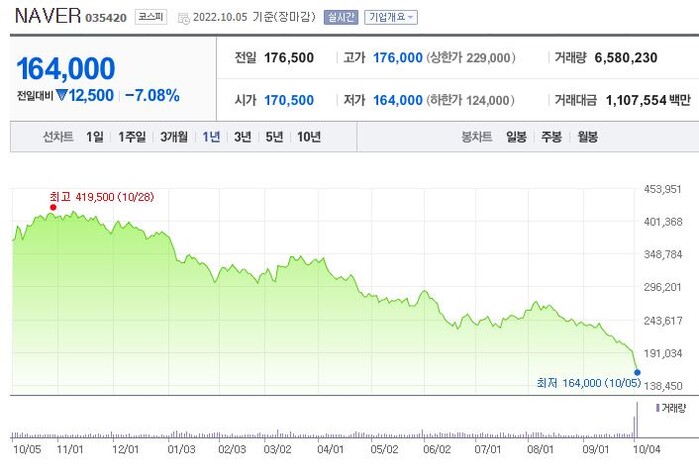Screen dimensions: 699x475
Task: View the 10년 line chart
Action: [x=309, y=137]
